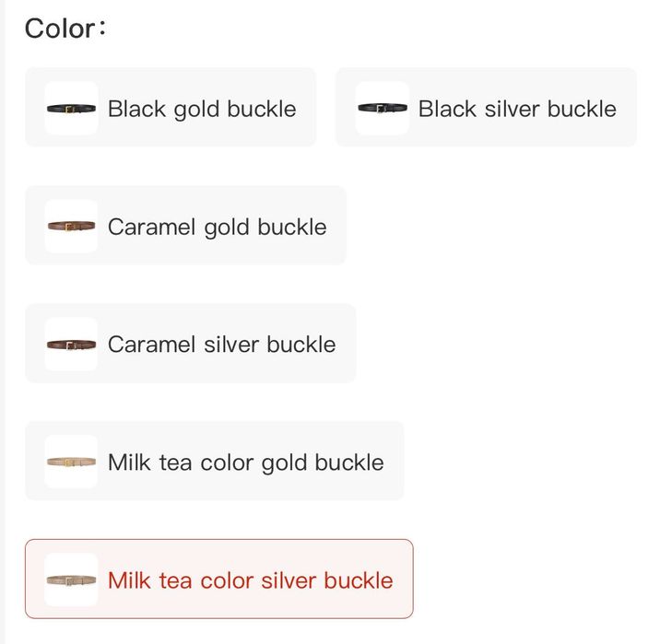This screenshot has height=644, width=660.
Task: Click the caramel belt silver buckle thumbnail
Action: click(71, 345)
